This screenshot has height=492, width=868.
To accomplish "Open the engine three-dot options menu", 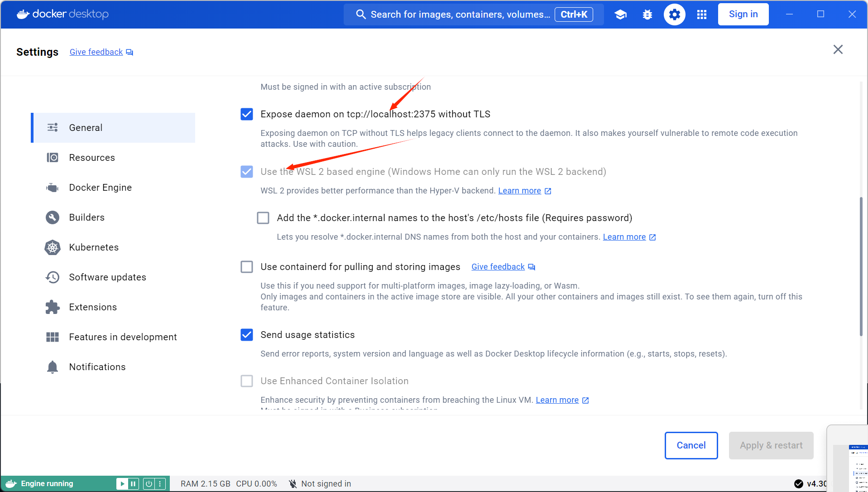I will coord(160,484).
